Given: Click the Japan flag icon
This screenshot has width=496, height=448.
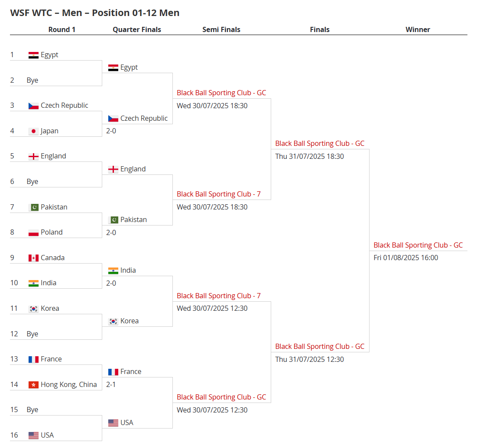Looking at the screenshot, I should tap(33, 131).
